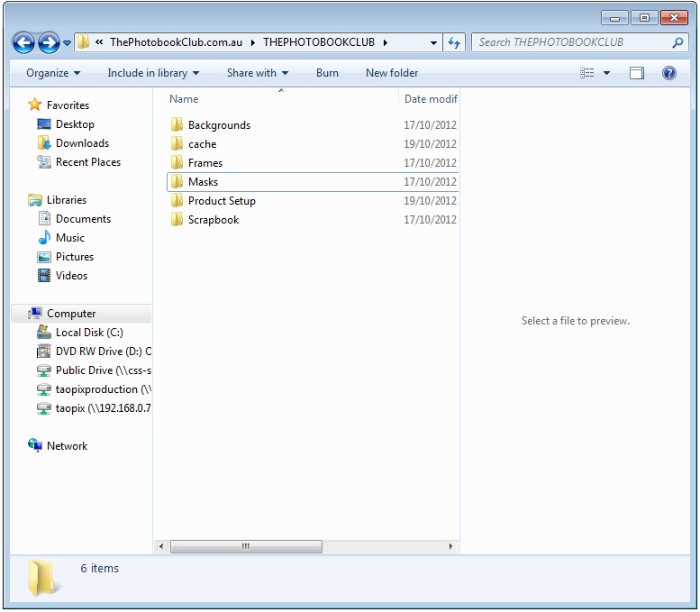Open the Pictures library
Image resolution: width=700 pixels, height=612 pixels.
[x=75, y=257]
